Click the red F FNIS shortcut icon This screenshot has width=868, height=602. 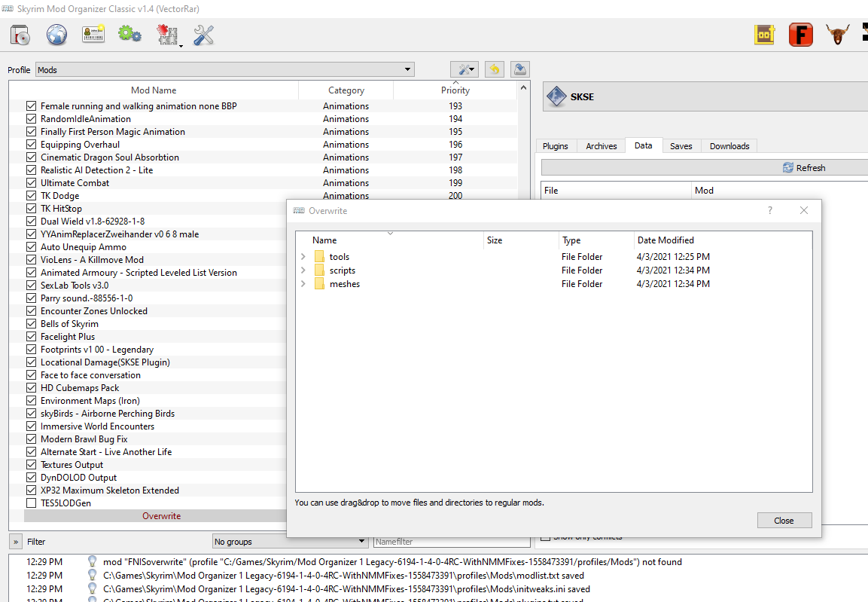(x=800, y=35)
